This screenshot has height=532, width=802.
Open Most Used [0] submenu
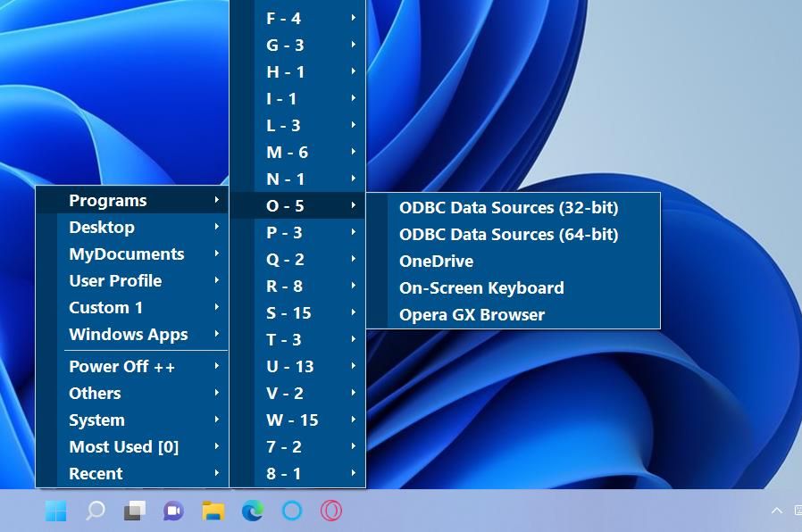[132, 446]
